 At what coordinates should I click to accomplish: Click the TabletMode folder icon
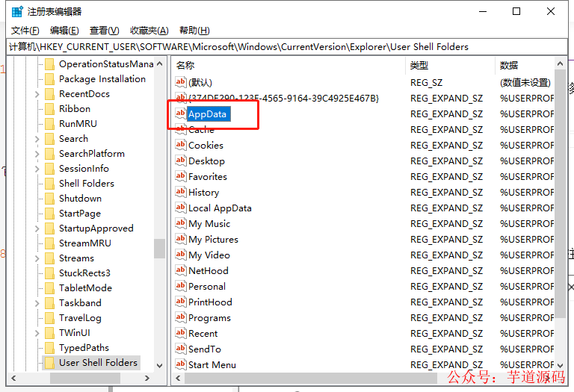[49, 288]
